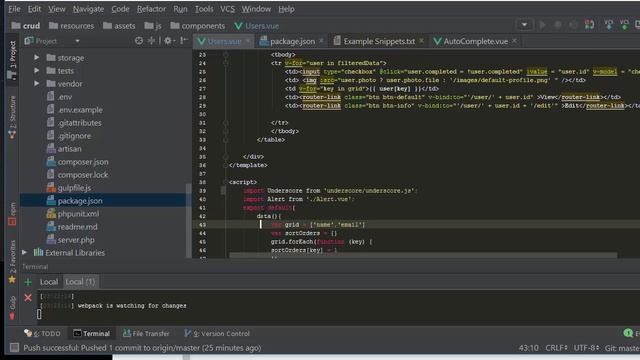Click the components breadcrumb folder
The height and width of the screenshot is (360, 640).
pyautogui.click(x=198, y=26)
